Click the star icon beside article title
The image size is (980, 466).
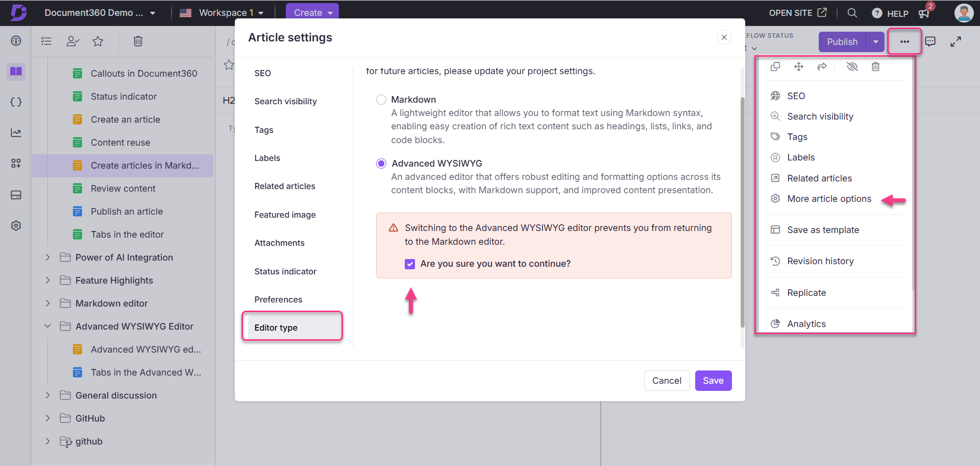point(229,65)
